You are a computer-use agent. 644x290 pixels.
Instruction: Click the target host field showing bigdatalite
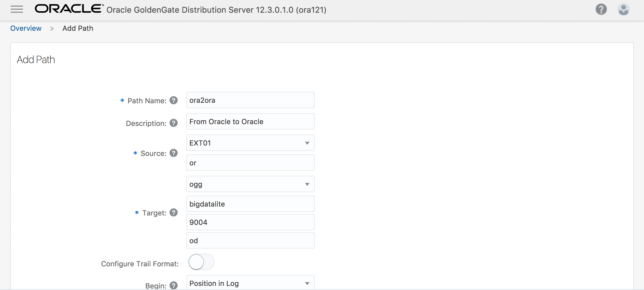coord(250,204)
